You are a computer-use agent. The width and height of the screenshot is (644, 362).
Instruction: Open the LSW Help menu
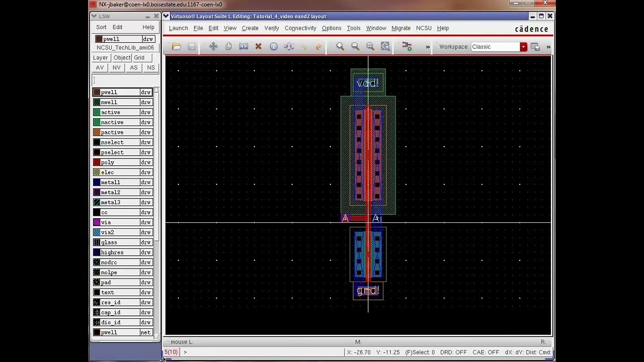point(148,28)
